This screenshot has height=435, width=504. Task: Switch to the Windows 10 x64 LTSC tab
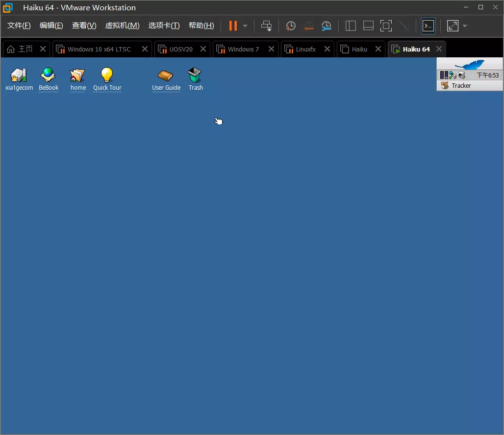99,49
